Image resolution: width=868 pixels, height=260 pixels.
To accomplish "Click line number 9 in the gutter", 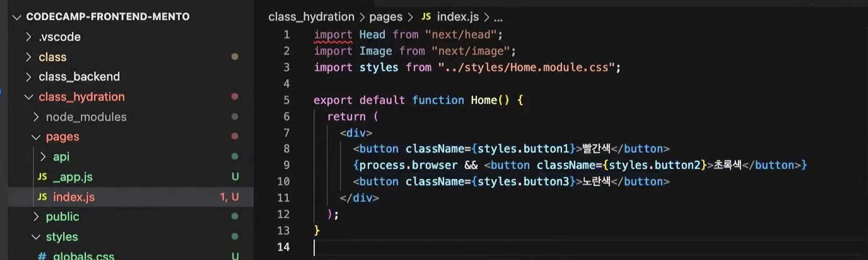I will pyautogui.click(x=287, y=165).
